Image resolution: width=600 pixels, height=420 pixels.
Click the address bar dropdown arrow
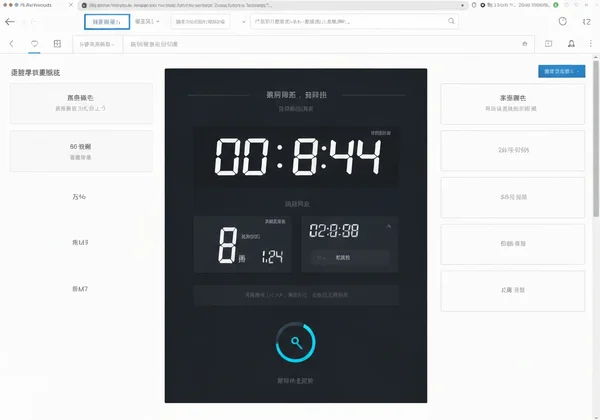click(x=462, y=5)
